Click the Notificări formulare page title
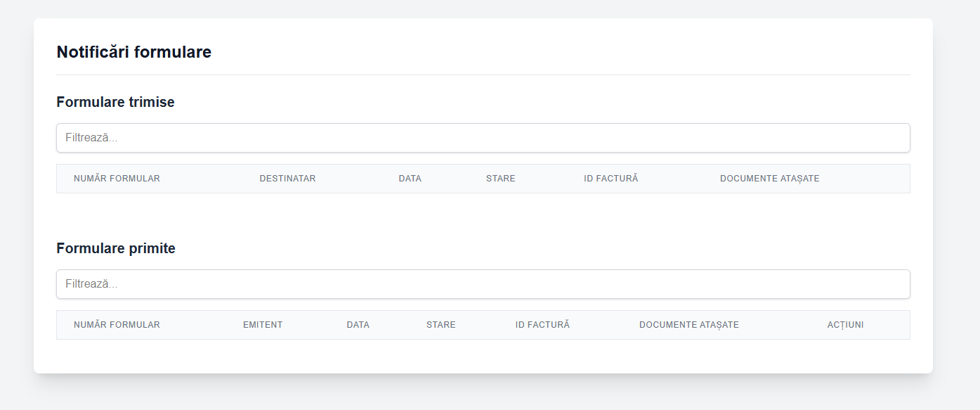The image size is (980, 410). 133,52
